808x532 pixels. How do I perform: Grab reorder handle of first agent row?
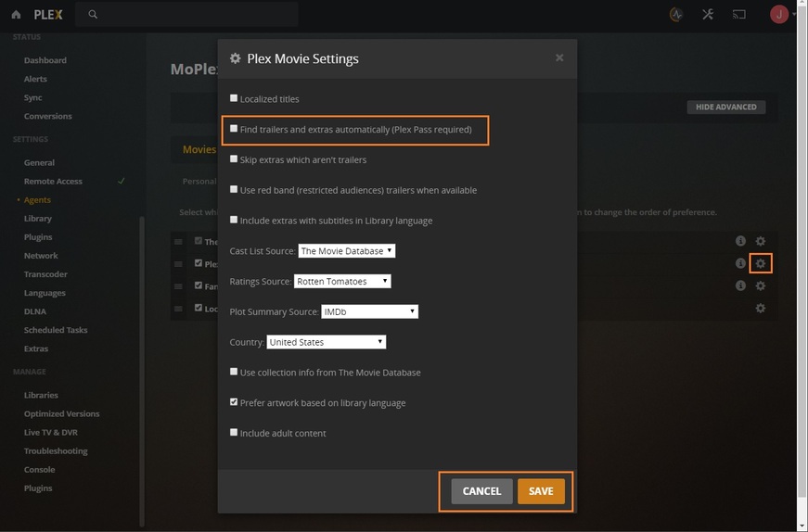point(178,242)
